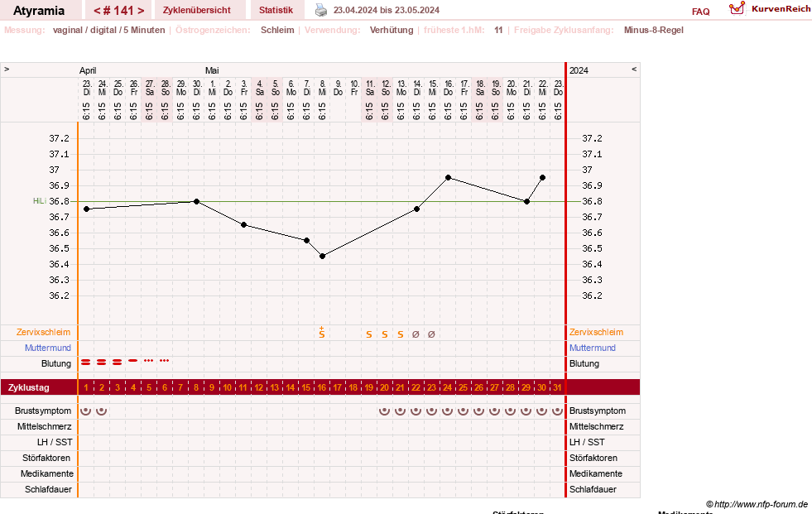
Task: Click the left Zervixschleim row label
Action: [x=44, y=332]
